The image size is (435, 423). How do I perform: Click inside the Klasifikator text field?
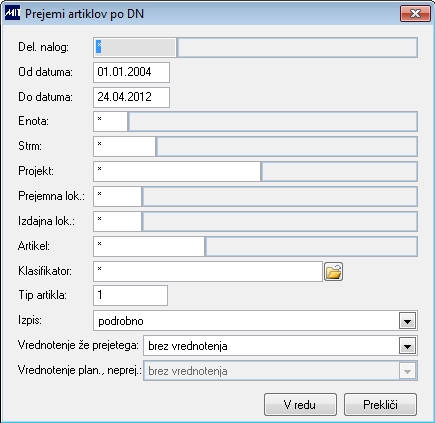(x=208, y=271)
